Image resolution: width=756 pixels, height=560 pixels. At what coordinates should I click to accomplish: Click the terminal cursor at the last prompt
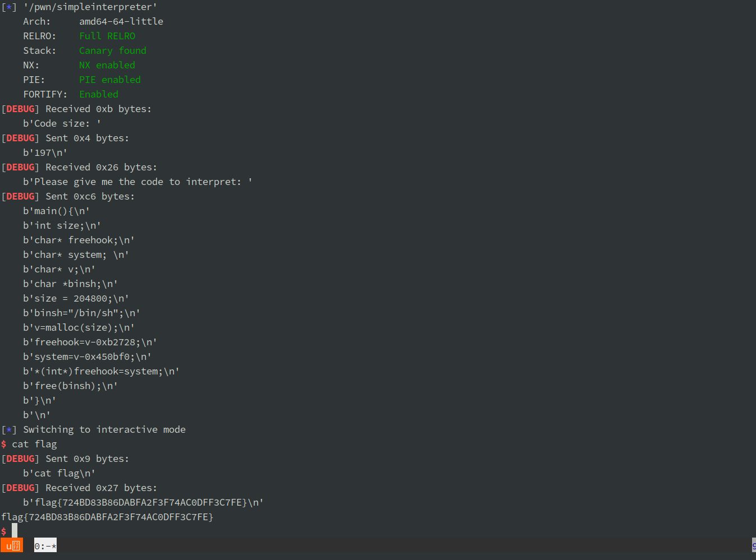coord(15,530)
